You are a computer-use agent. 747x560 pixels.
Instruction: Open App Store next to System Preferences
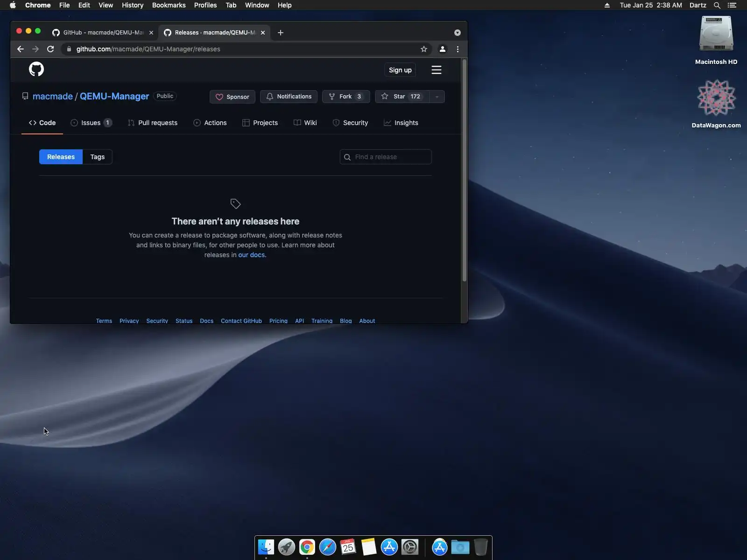(389, 547)
